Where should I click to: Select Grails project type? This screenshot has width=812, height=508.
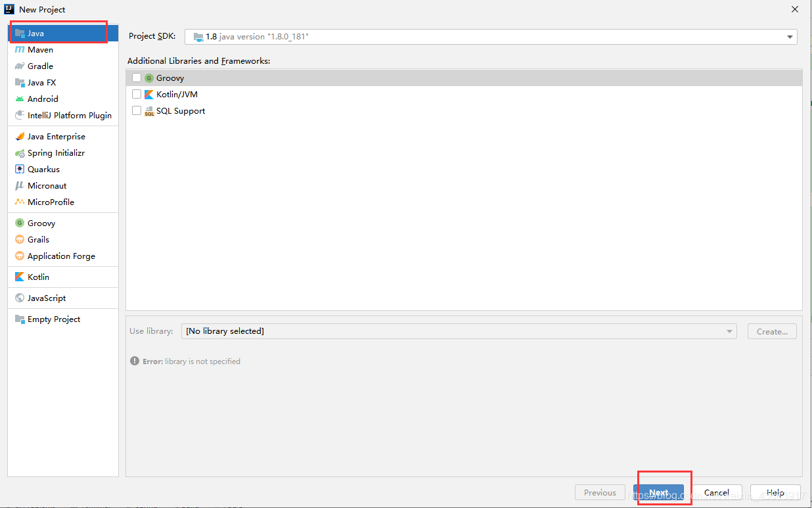point(63,239)
